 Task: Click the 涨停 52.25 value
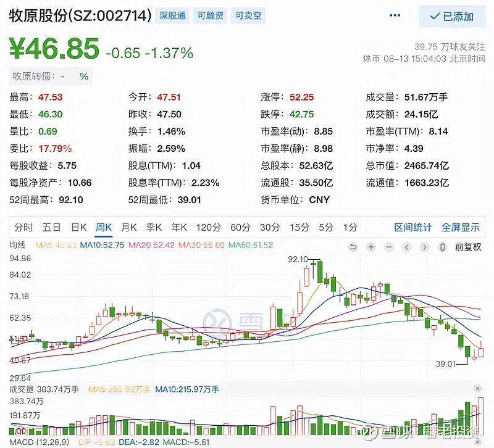pyautogui.click(x=301, y=97)
